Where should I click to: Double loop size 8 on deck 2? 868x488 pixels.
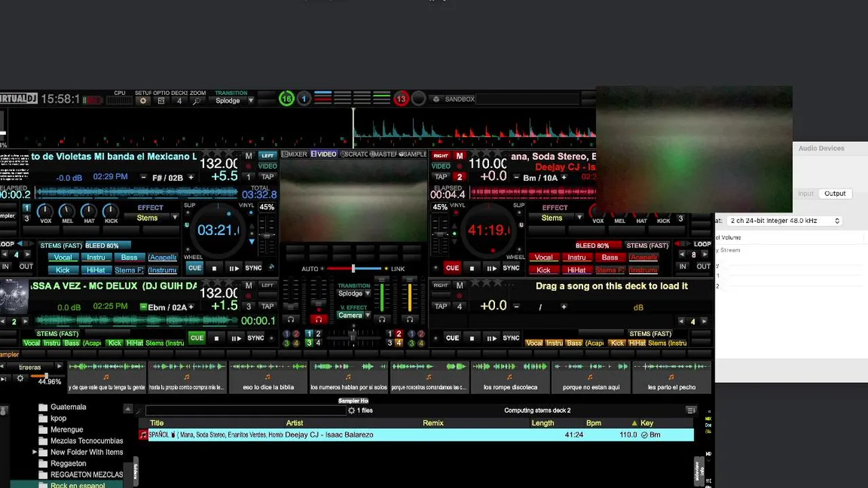pyautogui.click(x=705, y=255)
